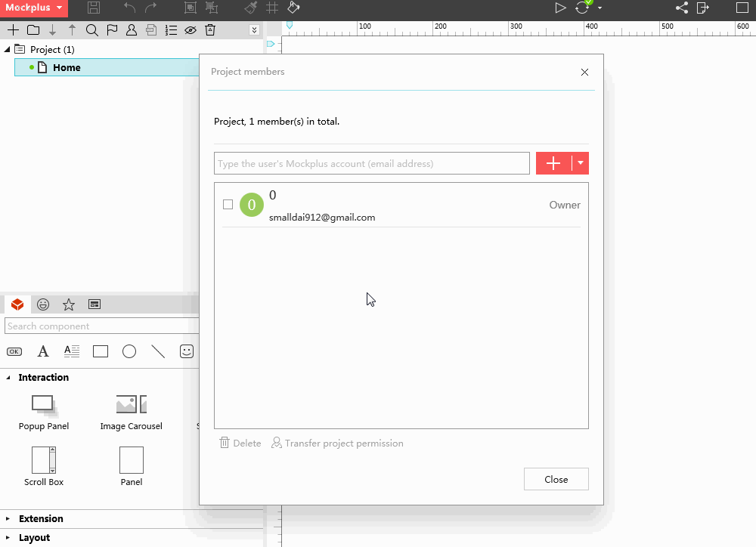
Task: Click the green 0 member avatar
Action: tap(252, 204)
